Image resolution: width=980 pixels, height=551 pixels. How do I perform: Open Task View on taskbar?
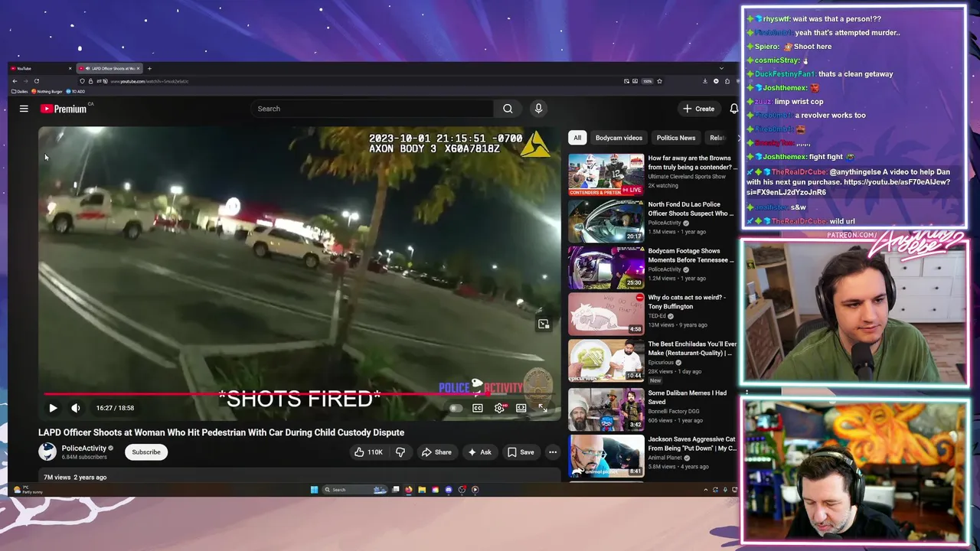click(x=396, y=490)
